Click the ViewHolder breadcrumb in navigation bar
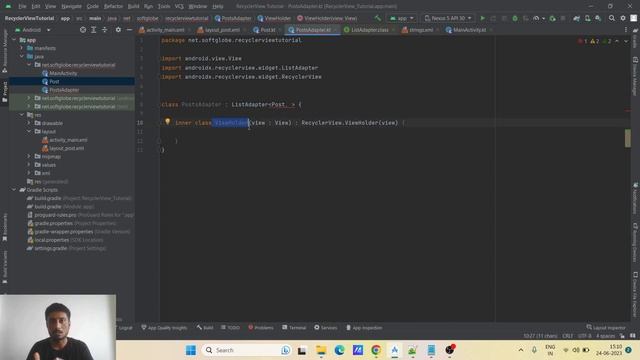This screenshot has height=360, width=640. click(274, 18)
